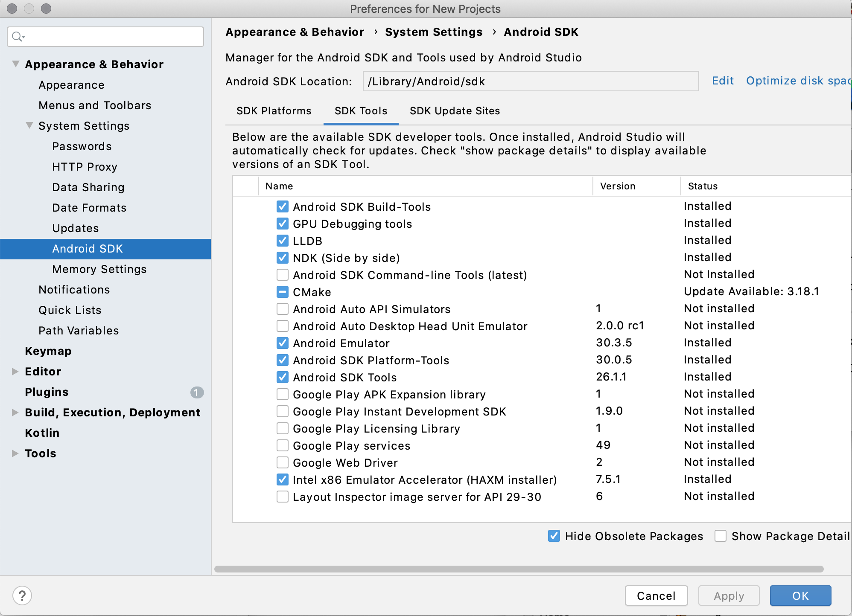Enable Show Package Details checkbox
This screenshot has width=852, height=616.
720,536
